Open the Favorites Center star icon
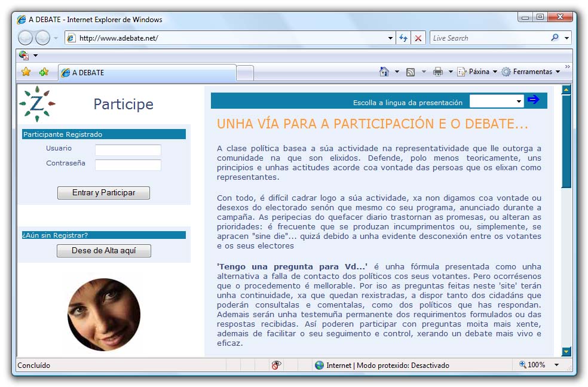Screen dimensions: 588x387 tap(26, 72)
